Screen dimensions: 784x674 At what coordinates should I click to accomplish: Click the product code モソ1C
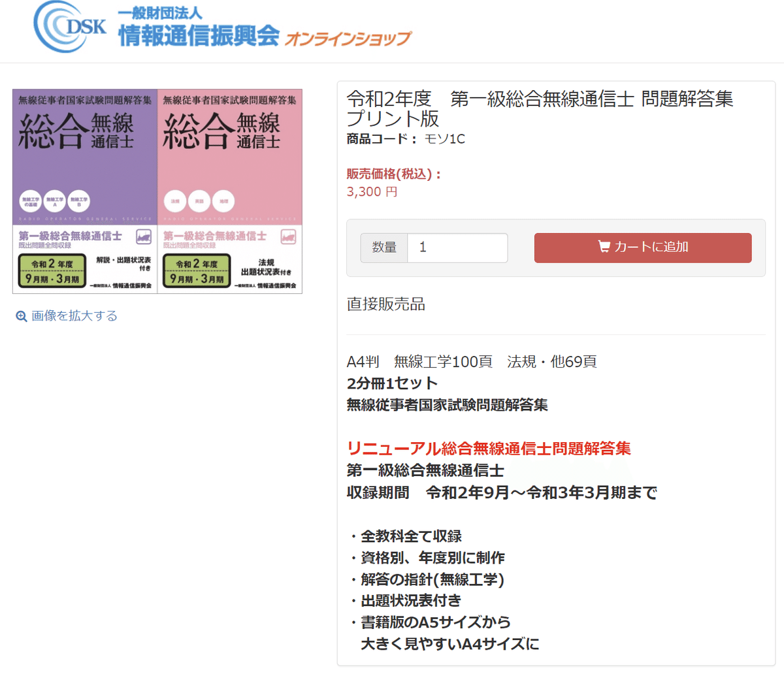tap(445, 139)
